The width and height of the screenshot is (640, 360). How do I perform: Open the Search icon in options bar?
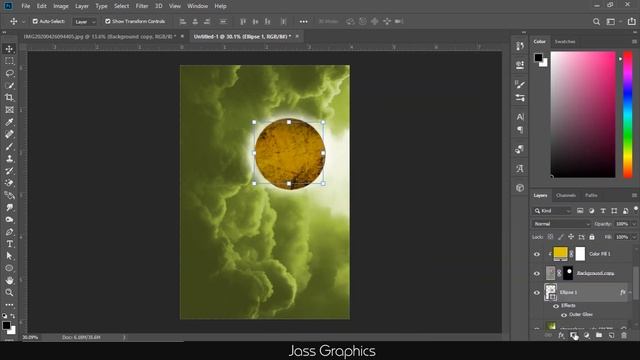[596, 22]
